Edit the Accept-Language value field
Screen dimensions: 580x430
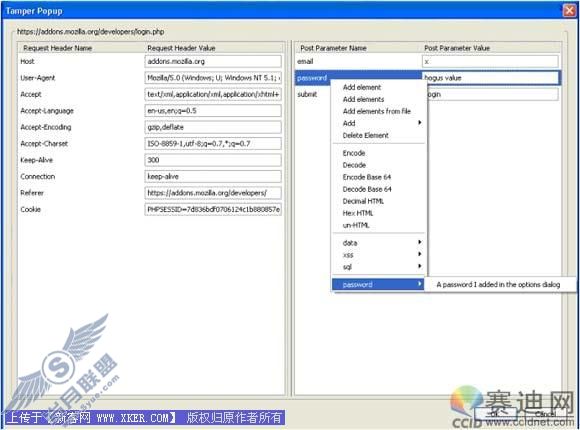point(213,111)
